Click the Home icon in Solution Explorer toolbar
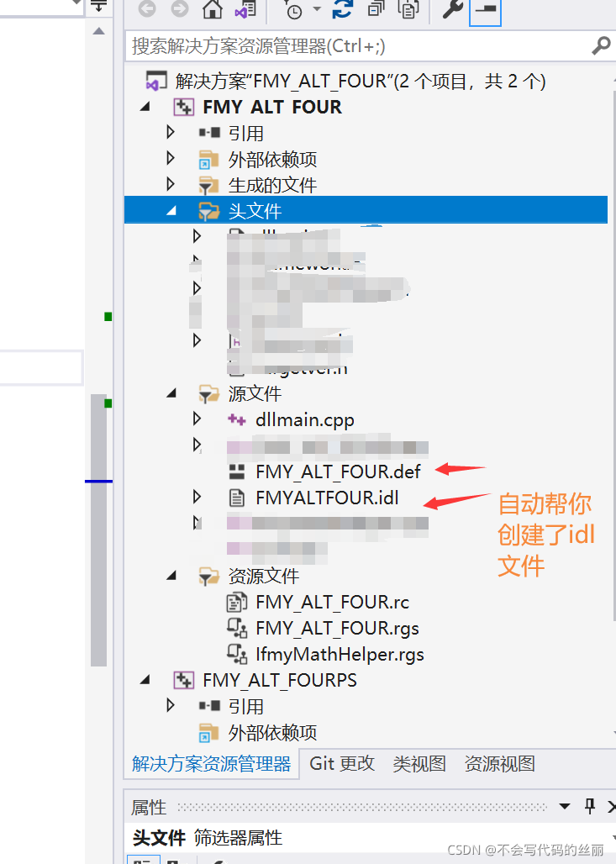The width and height of the screenshot is (616, 864). [212, 9]
